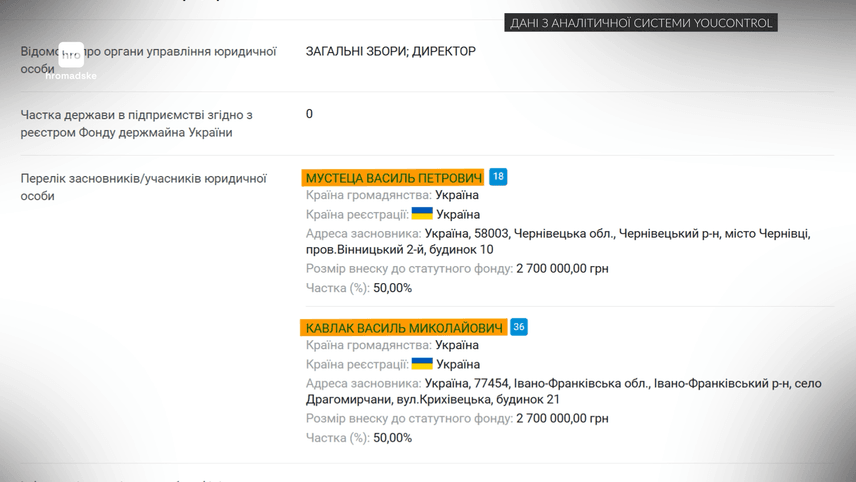Click Мустеца's 2 700 000,00 грн contribution
The height and width of the screenshot is (482, 856).
tap(562, 269)
